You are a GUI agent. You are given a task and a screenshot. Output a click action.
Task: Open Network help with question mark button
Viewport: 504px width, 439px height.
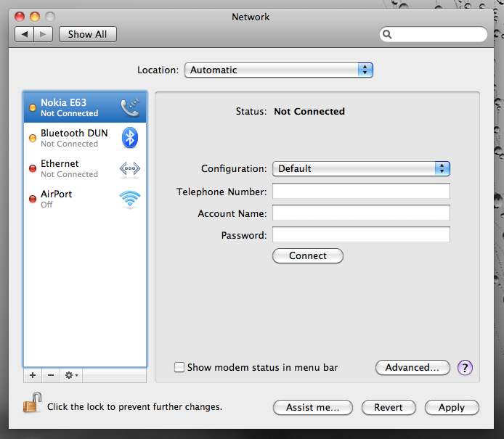(x=465, y=368)
